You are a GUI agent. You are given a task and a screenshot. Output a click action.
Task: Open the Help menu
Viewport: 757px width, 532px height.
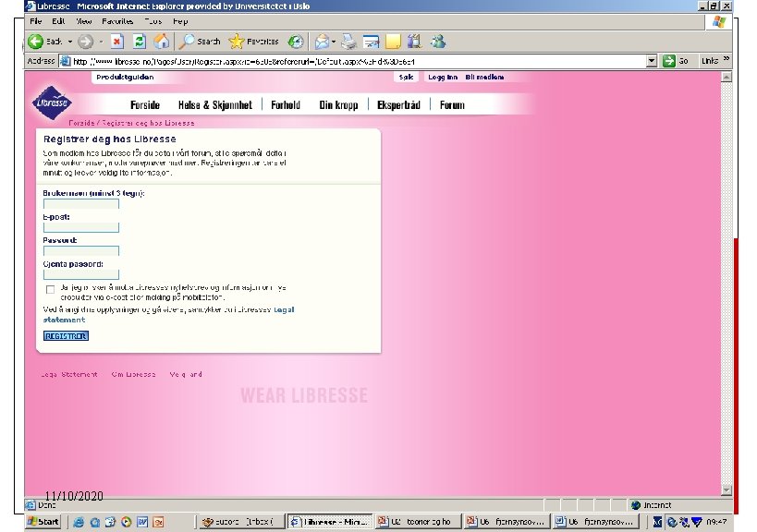coord(180,21)
